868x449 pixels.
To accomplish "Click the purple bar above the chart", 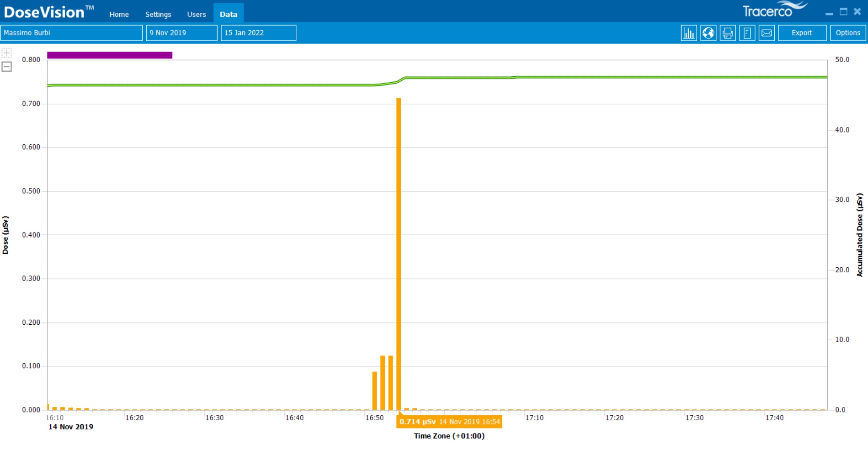I will tap(110, 55).
